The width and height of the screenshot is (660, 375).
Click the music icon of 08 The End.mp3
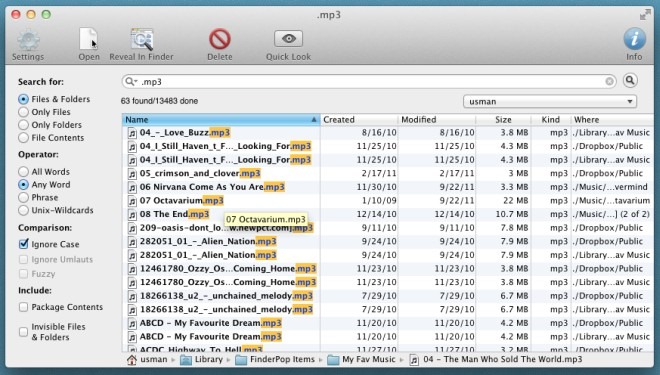(x=132, y=215)
